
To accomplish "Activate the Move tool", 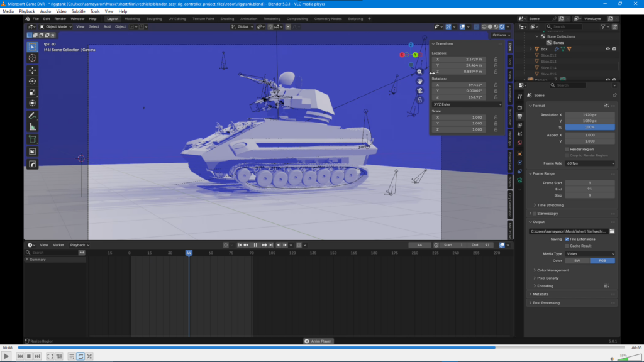I will [33, 70].
